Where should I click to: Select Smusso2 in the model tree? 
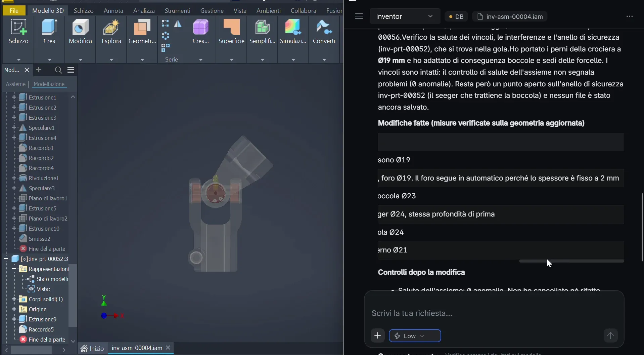(40, 238)
